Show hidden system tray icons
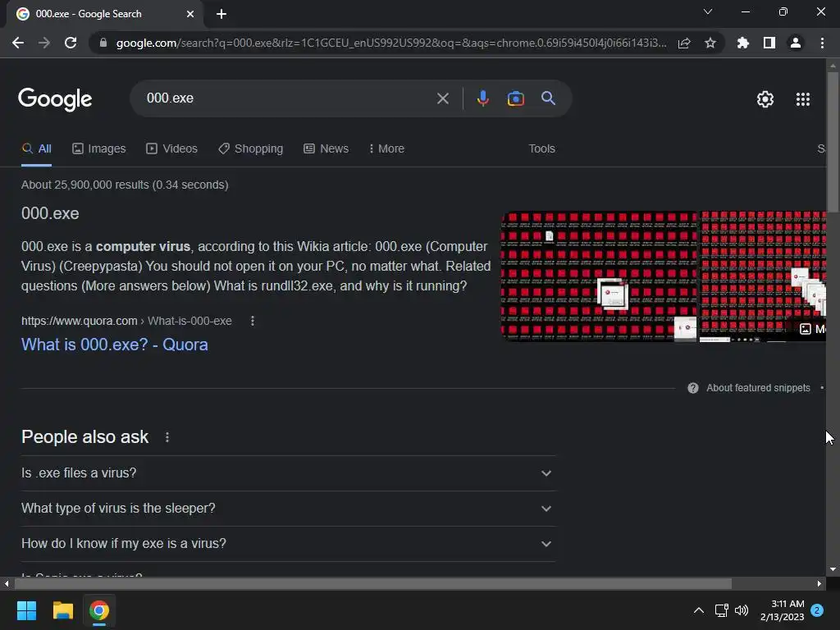The image size is (840, 630). [699, 610]
